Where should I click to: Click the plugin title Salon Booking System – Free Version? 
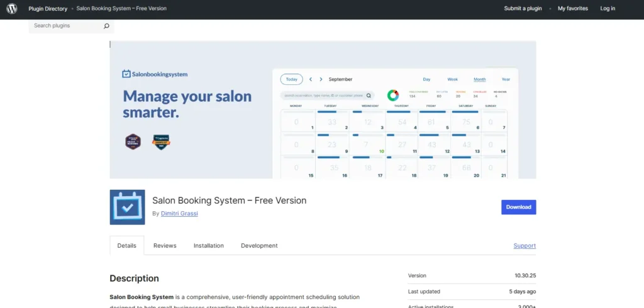229,201
